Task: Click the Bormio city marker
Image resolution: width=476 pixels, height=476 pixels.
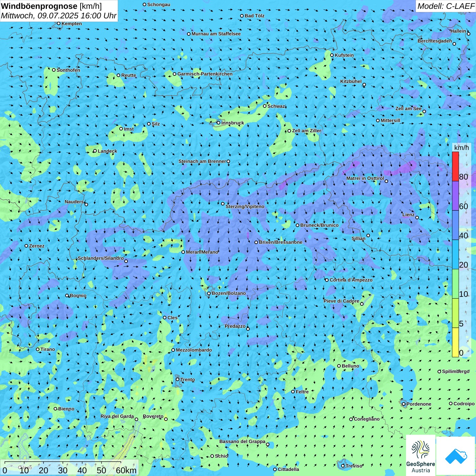Action: [67, 295]
